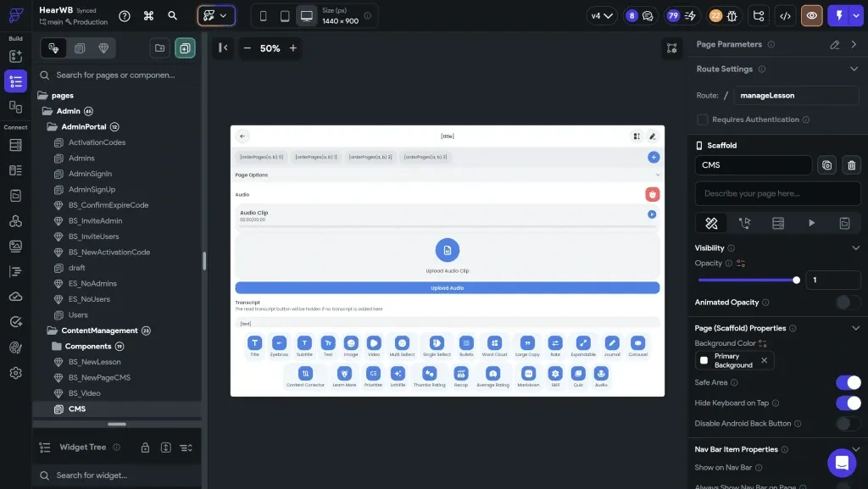Click the widget branching icon in the top bar
The image size is (868, 489).
click(757, 15)
